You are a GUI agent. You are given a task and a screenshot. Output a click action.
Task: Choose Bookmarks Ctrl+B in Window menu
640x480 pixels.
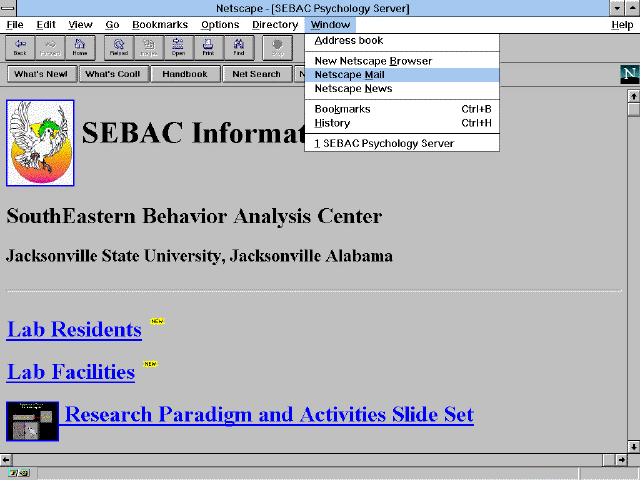(x=402, y=109)
